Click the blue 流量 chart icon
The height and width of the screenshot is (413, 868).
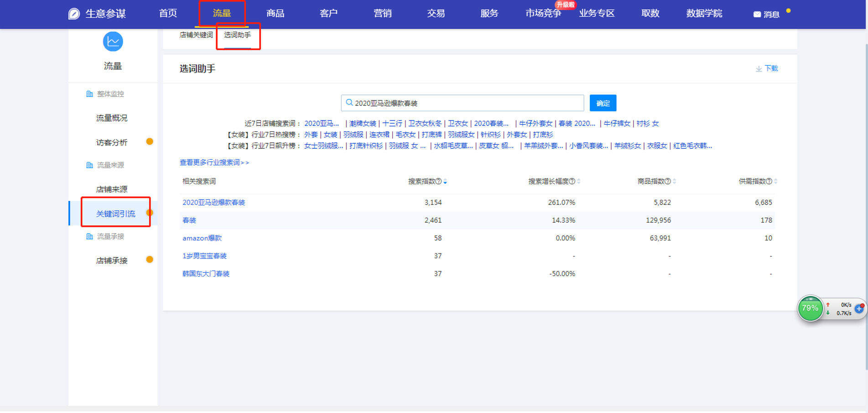point(113,42)
